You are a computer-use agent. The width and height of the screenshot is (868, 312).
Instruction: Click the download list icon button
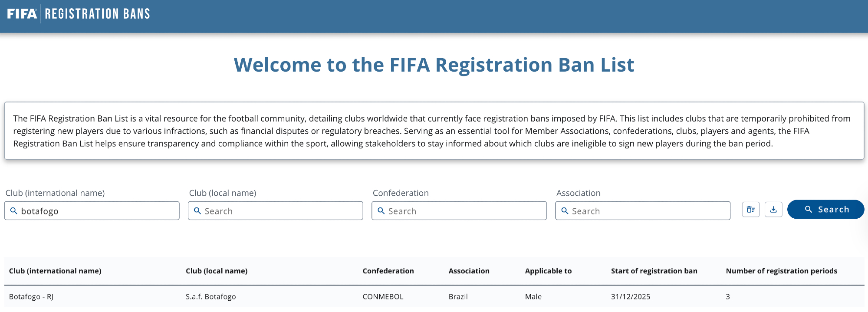pos(773,210)
